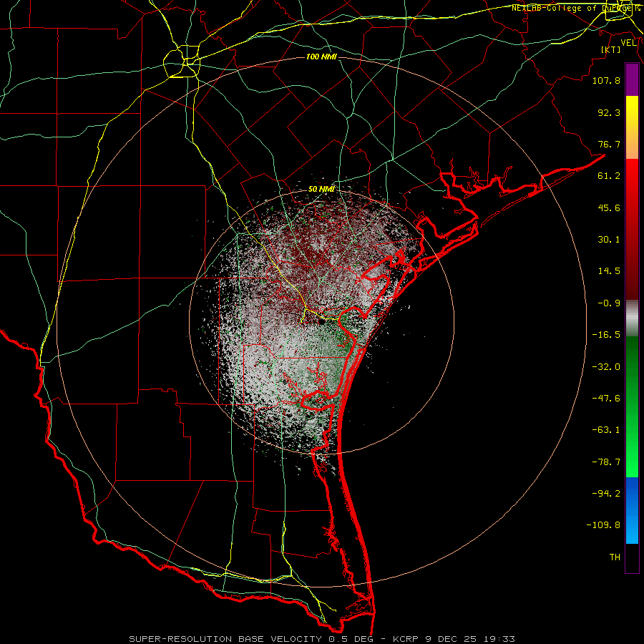Click the gray near-zero color bar segment
This screenshot has height=644, width=644.
pos(632,318)
